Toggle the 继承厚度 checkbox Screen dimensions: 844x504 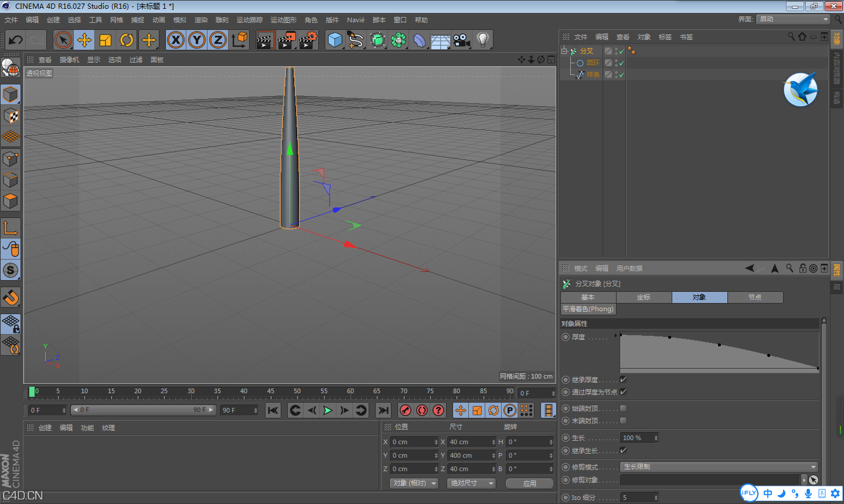(623, 380)
